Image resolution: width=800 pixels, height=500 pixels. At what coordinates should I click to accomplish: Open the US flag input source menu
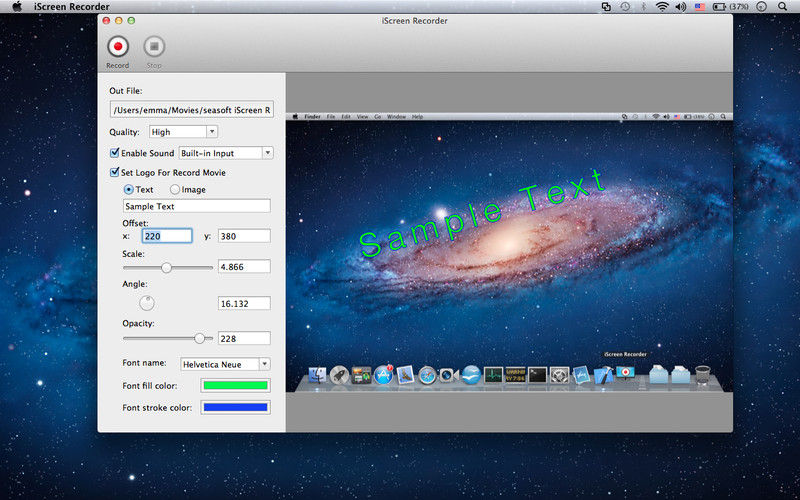[699, 7]
